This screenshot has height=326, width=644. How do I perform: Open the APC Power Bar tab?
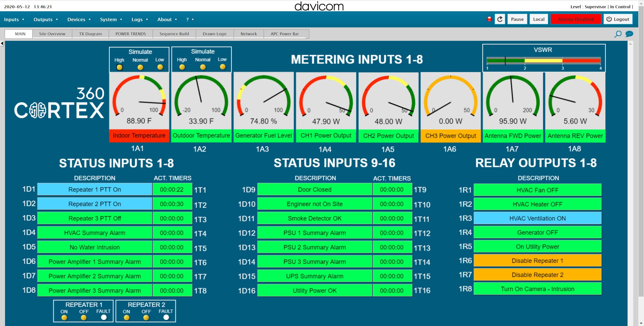tap(285, 34)
